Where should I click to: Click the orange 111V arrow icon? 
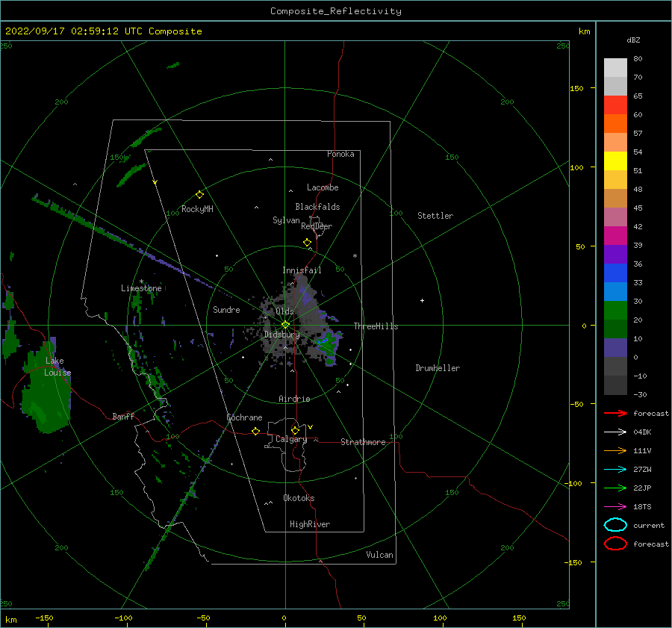pyautogui.click(x=615, y=450)
